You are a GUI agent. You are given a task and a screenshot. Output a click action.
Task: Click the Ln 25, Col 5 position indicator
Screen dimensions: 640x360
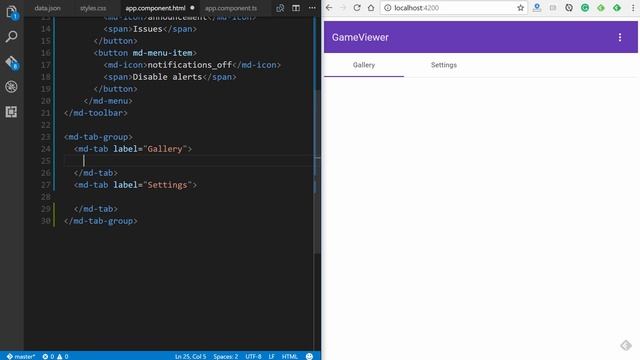(191, 356)
